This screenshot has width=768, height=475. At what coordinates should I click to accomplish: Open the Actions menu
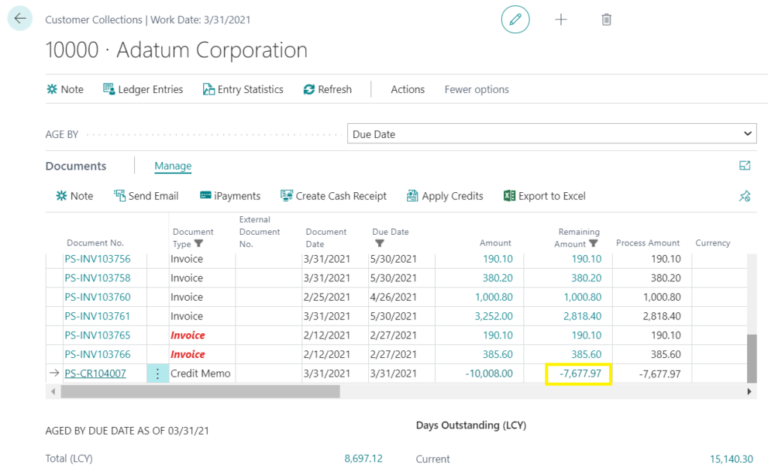[x=408, y=89]
